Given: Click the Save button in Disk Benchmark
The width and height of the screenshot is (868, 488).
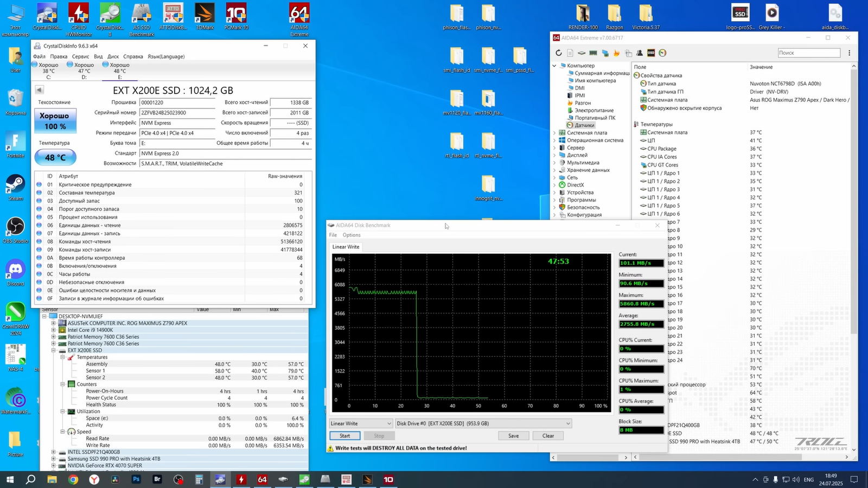Looking at the screenshot, I should pyautogui.click(x=513, y=436).
